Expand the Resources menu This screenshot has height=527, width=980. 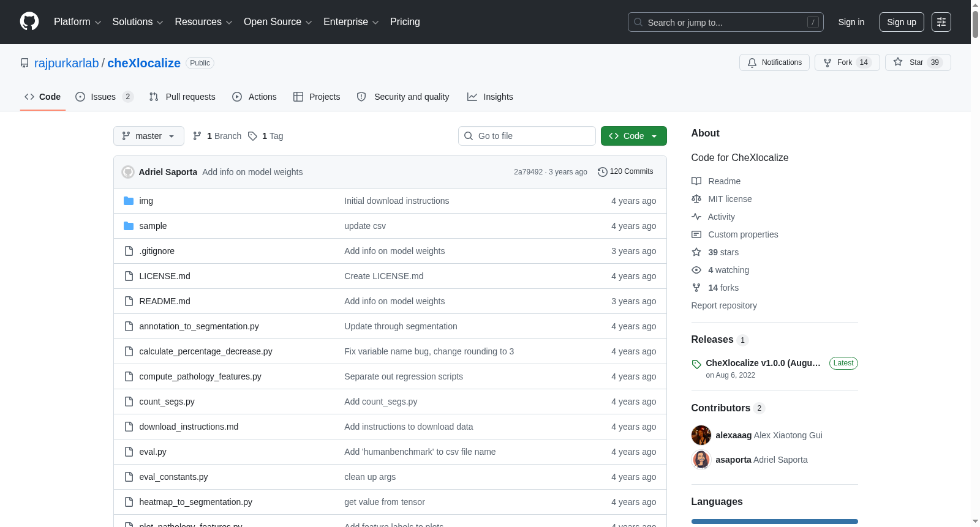(204, 22)
